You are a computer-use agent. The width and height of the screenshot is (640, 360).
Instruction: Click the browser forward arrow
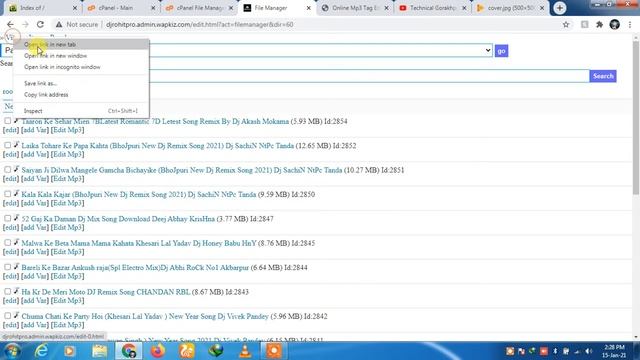[25, 24]
